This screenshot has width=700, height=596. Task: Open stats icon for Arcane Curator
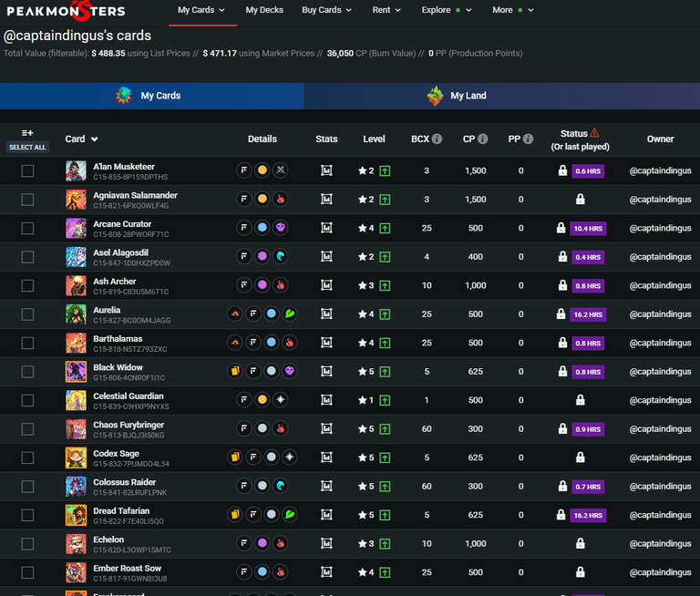point(326,228)
